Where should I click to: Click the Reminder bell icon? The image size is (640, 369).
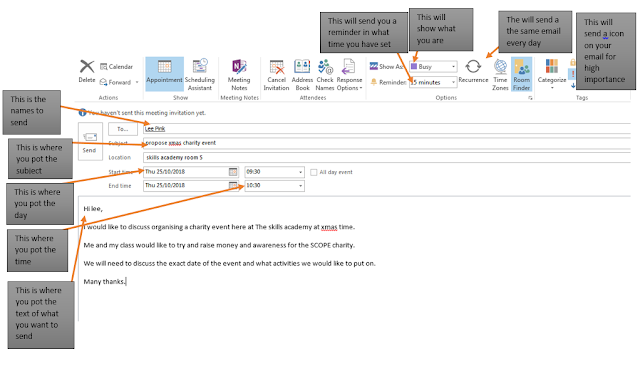point(373,82)
